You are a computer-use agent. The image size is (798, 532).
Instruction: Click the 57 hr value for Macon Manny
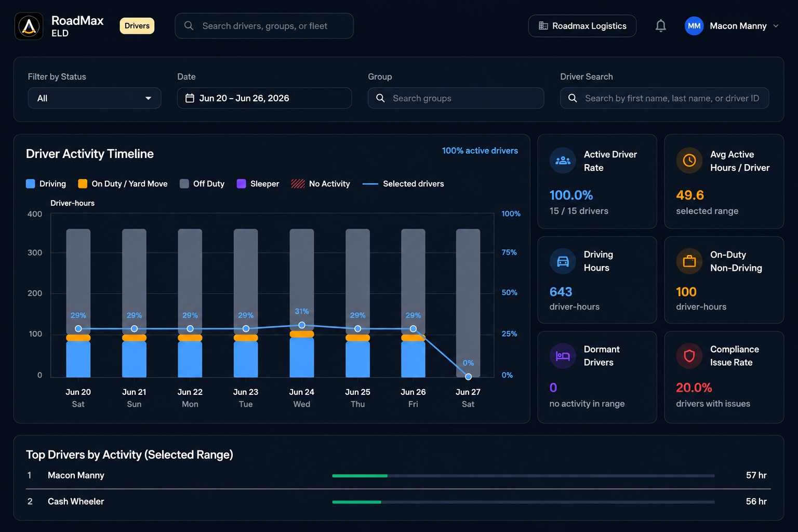pyautogui.click(x=756, y=475)
